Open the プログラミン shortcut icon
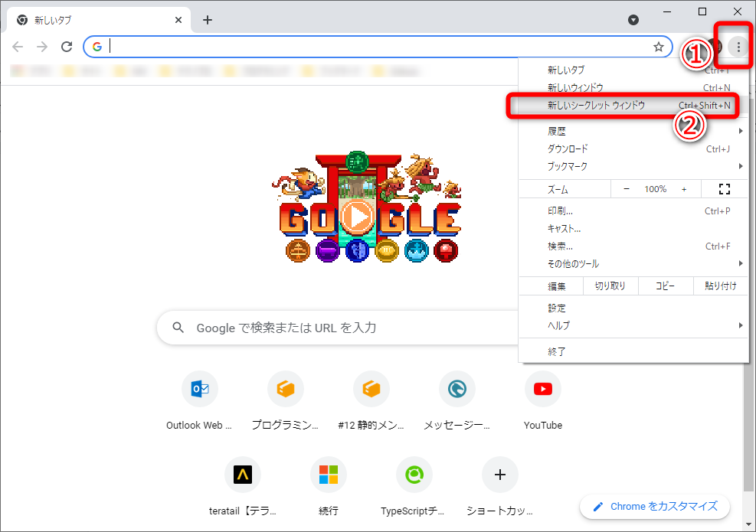 (x=286, y=388)
